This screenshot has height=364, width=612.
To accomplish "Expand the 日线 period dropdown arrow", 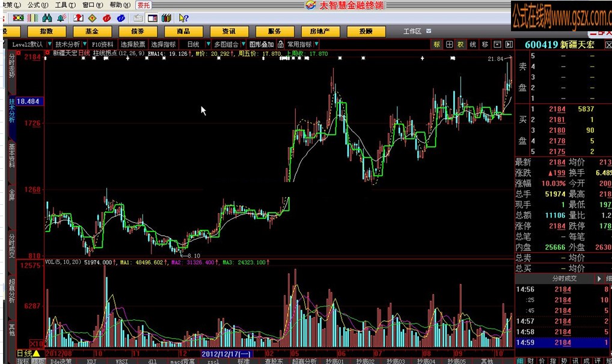I will (x=208, y=44).
